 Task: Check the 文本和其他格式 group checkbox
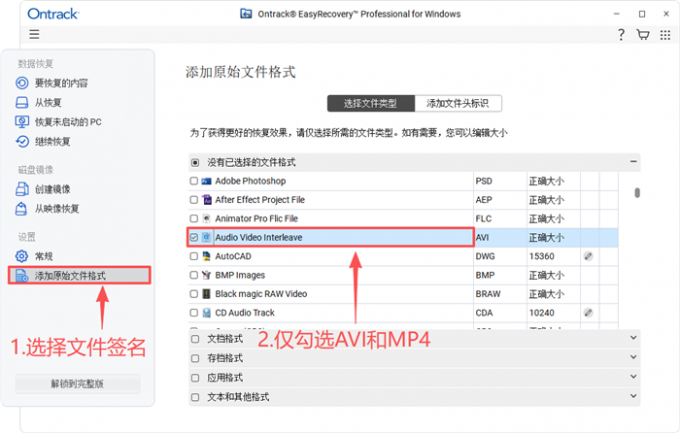click(x=195, y=397)
